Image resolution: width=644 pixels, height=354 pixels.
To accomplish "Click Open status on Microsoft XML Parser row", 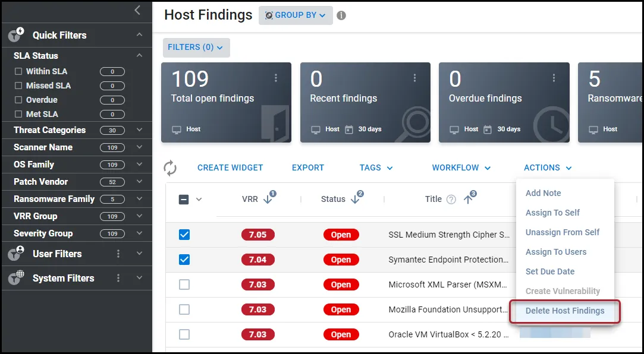I will coord(341,285).
